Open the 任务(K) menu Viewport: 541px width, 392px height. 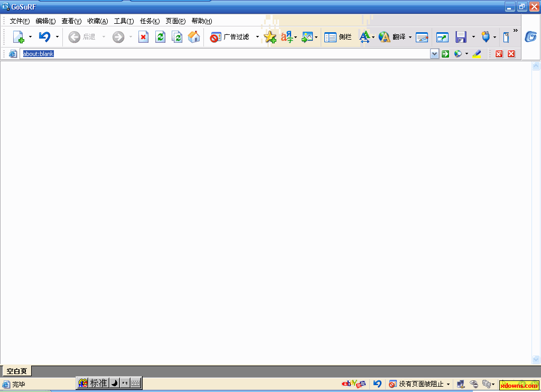coord(150,21)
